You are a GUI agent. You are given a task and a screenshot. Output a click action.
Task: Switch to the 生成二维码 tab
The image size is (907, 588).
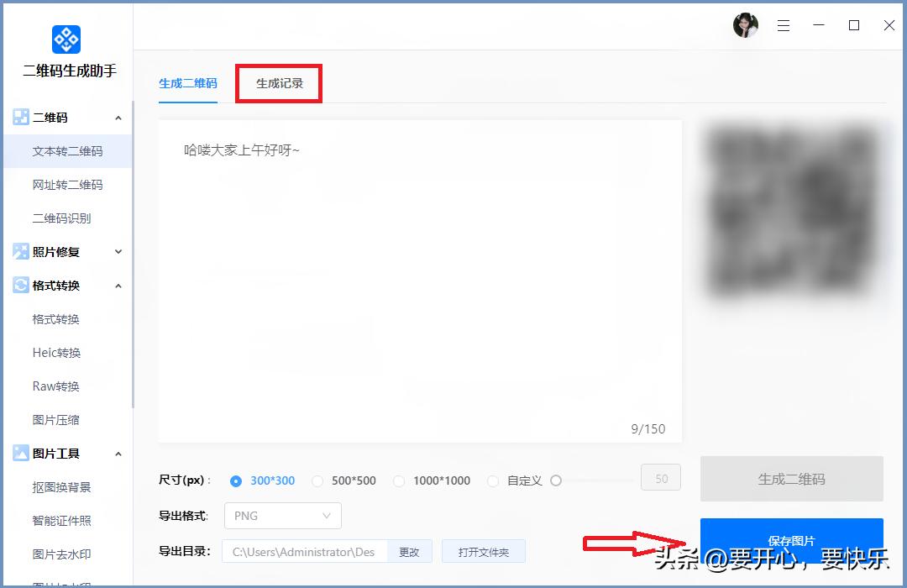187,84
